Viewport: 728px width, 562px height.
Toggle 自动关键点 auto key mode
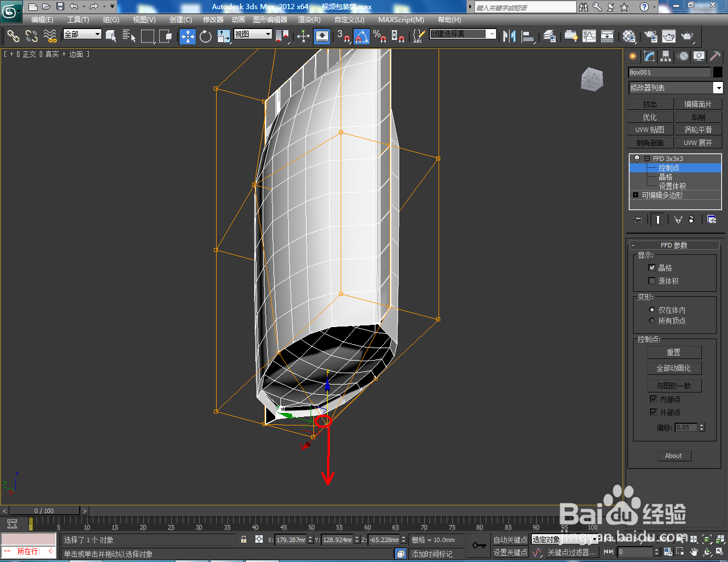coord(510,540)
